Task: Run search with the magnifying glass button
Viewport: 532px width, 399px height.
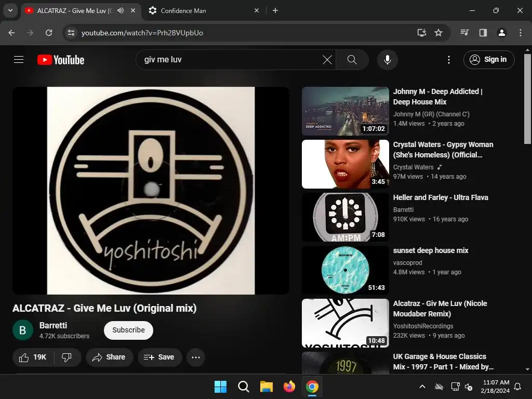Action: coord(352,60)
